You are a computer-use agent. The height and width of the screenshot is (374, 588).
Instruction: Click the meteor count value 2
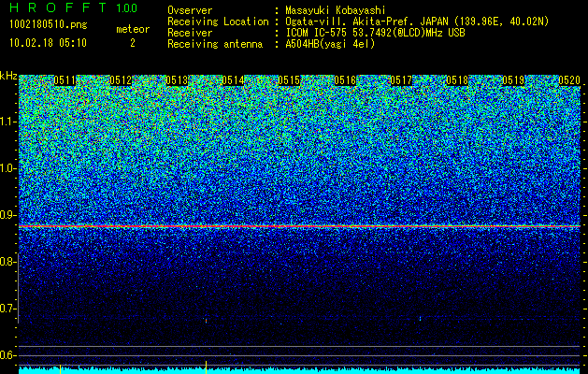tap(133, 43)
